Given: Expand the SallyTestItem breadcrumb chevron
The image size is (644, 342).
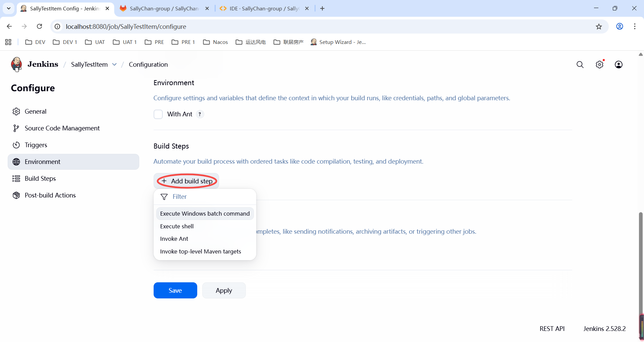Looking at the screenshot, I should click(114, 64).
